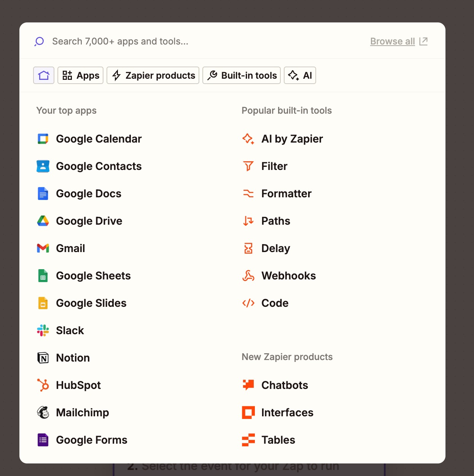Open the Slack app icon

[43, 330]
